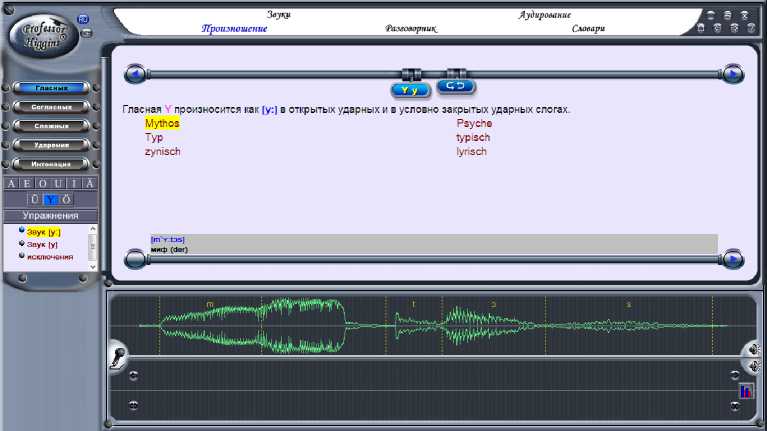Select the Ö vowel letter
Image resolution: width=767 pixels, height=431 pixels.
click(67, 199)
